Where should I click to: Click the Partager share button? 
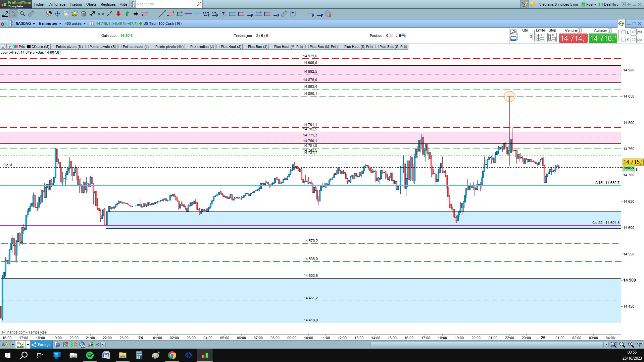coord(42,345)
